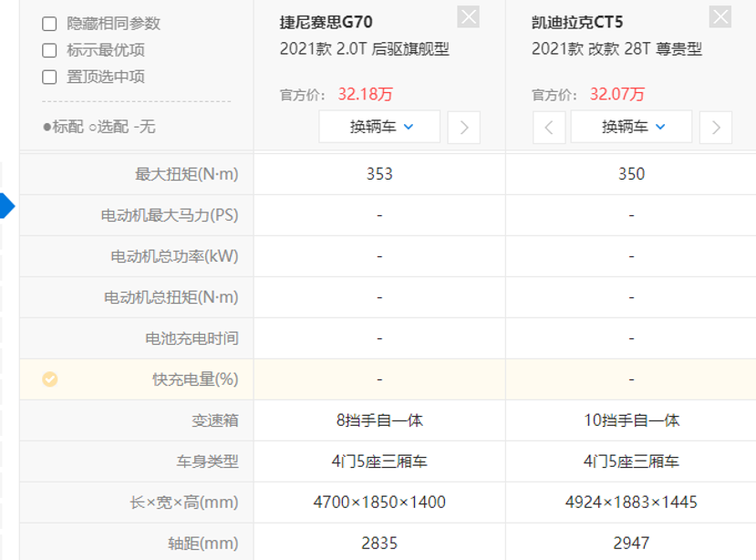
Task: Select the 长×宽×高(mm) row label
Action: [x=183, y=503]
